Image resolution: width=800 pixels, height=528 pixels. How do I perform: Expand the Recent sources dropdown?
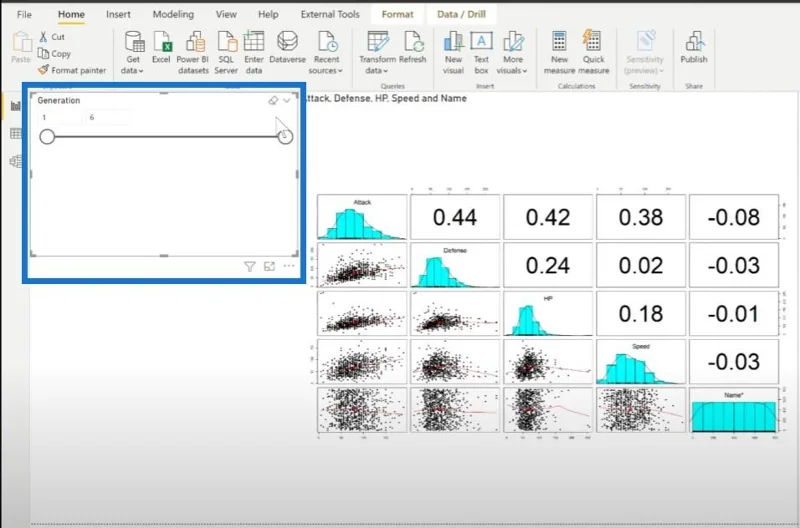tap(326, 53)
